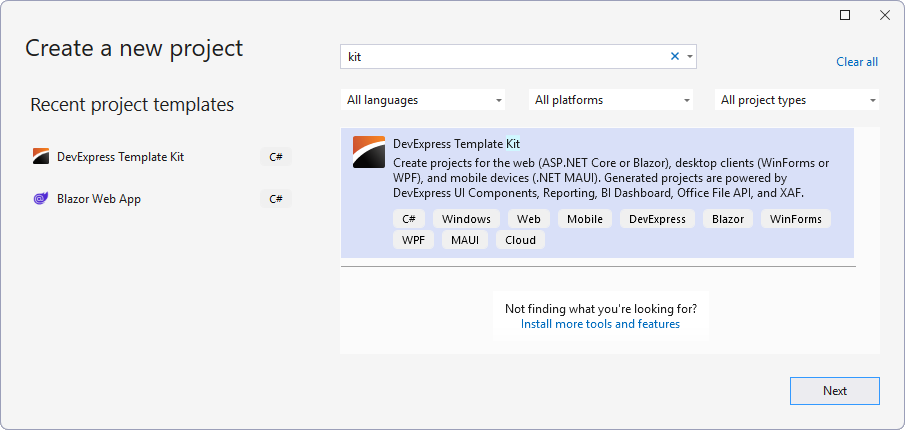Open Install more tools and features link
The image size is (905, 430).
pos(600,324)
